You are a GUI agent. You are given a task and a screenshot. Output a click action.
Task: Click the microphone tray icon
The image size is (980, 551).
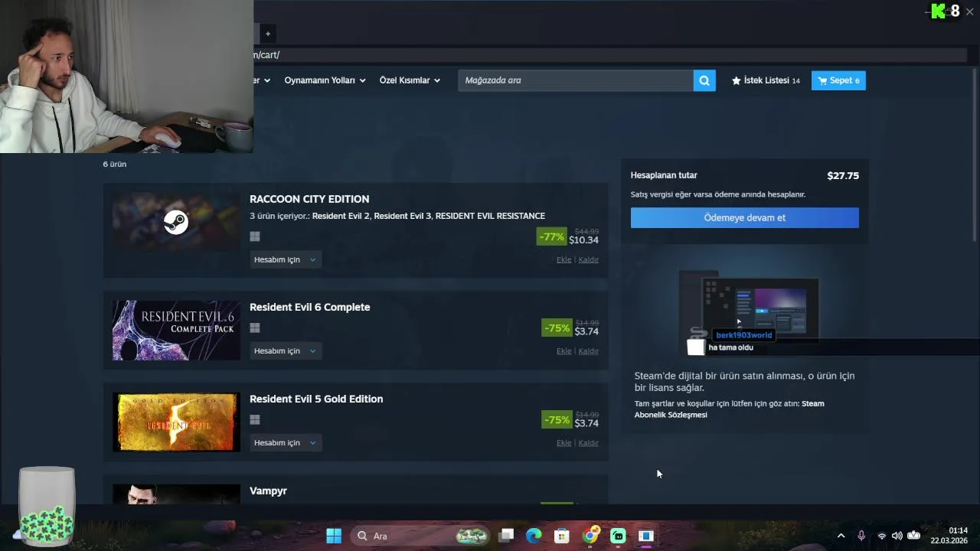861,536
